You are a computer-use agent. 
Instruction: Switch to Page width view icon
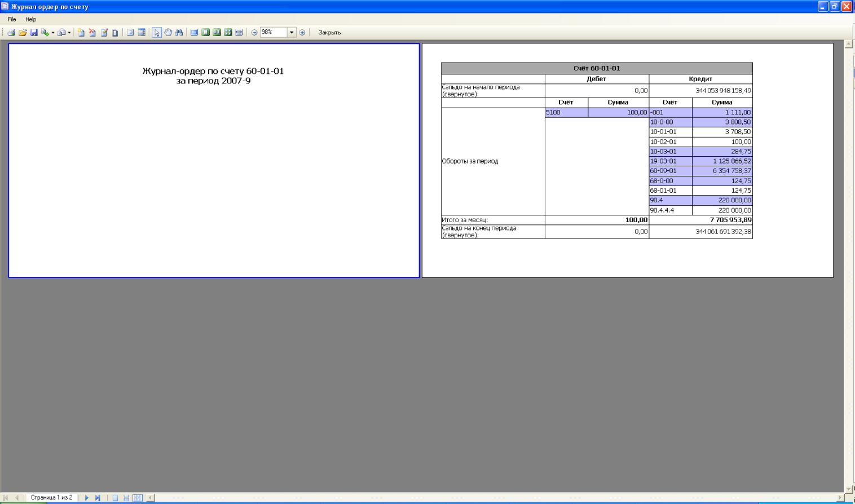(x=239, y=33)
